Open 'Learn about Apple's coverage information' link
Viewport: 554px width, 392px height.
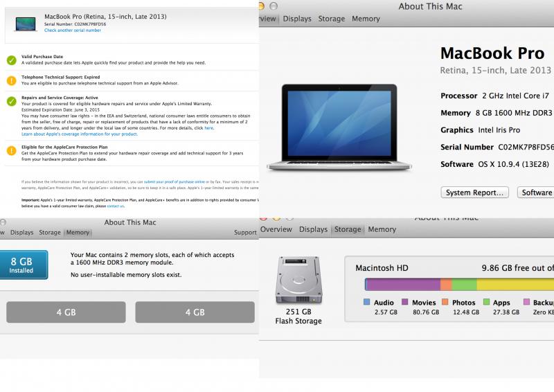click(x=80, y=134)
